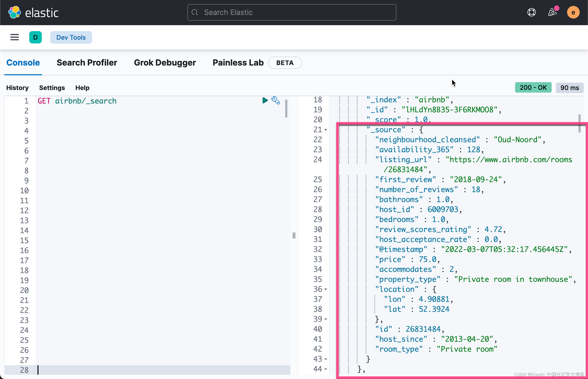588x379 pixels.
Task: Click the "price" 75.0 value
Action: pos(427,259)
